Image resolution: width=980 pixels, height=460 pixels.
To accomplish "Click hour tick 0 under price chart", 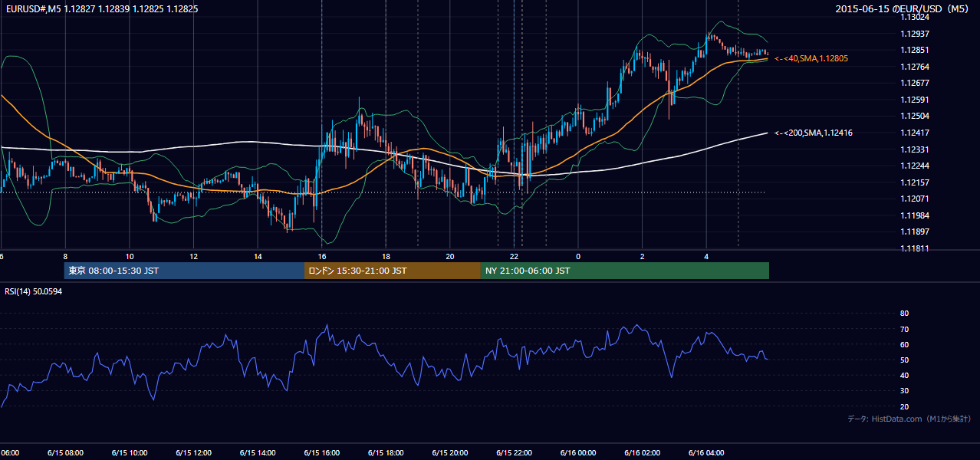I will point(578,256).
